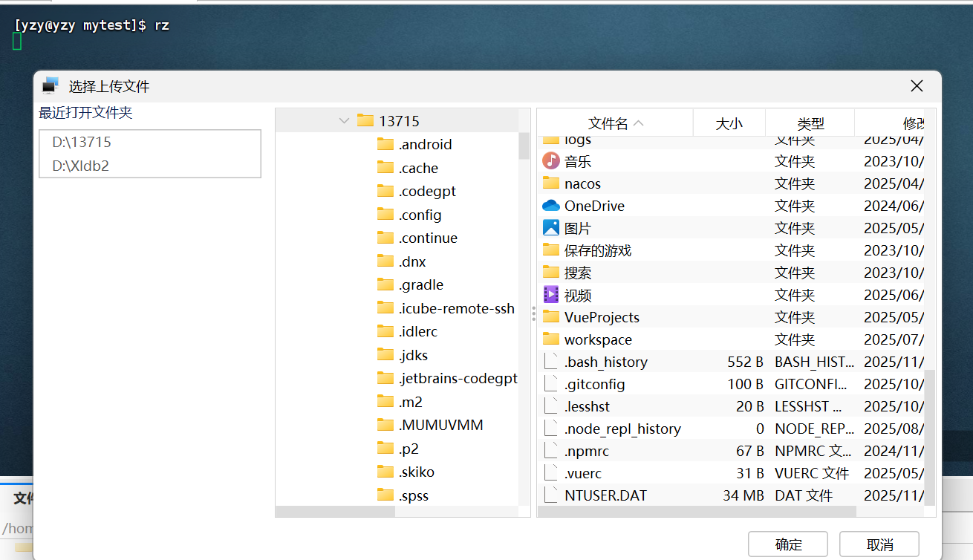Select the VueProjects folder icon
Screen dimensions: 973x560
point(550,316)
